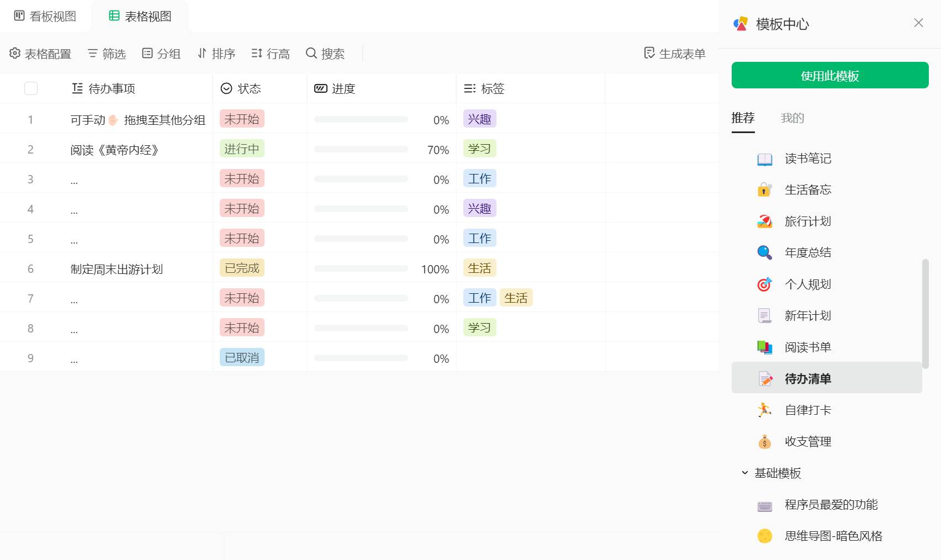Click row number 9
Image resolution: width=941 pixels, height=560 pixels.
click(x=30, y=358)
